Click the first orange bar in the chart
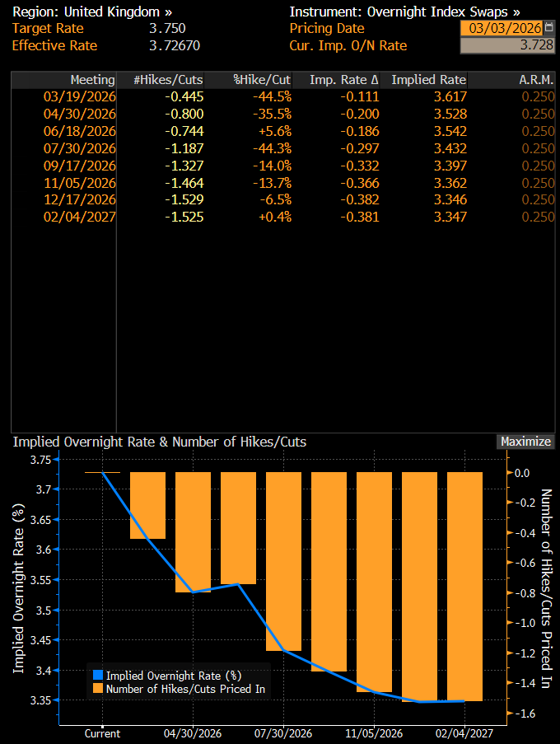Viewport: 560px width, 744px height. point(148,505)
